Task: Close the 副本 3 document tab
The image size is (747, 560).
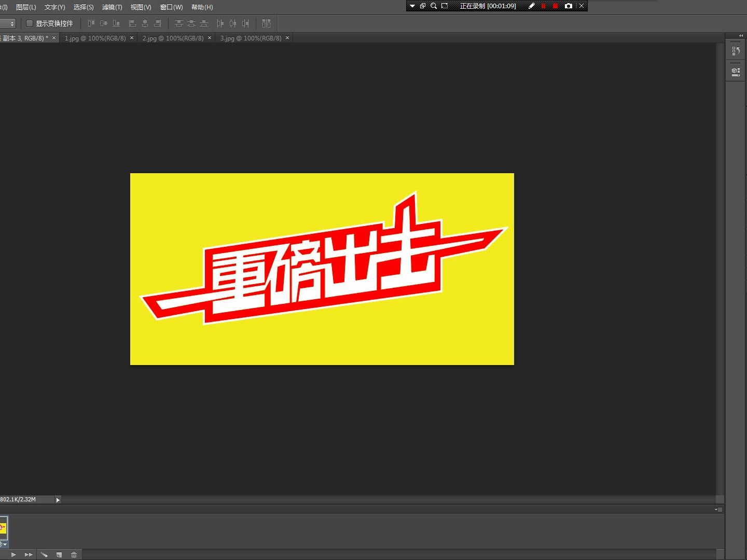Action: 54,38
